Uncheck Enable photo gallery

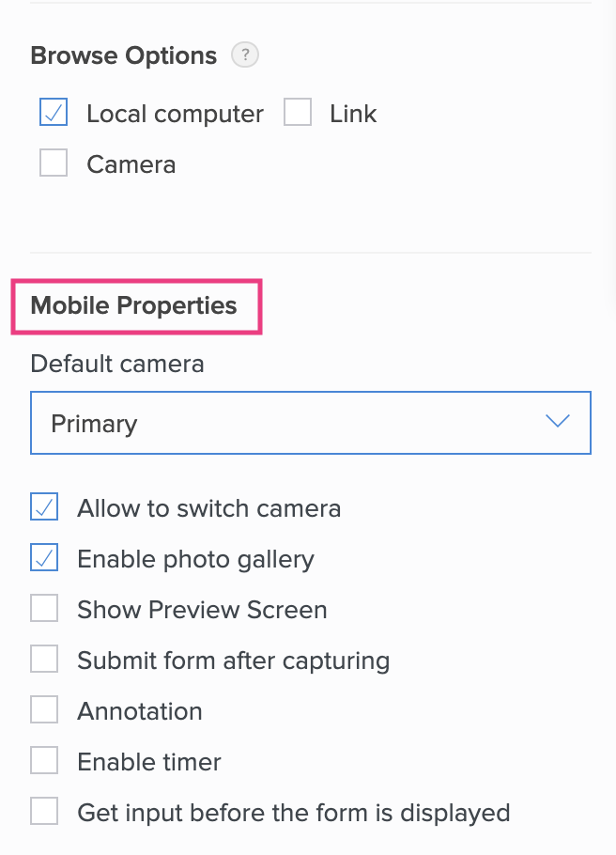[44, 559]
